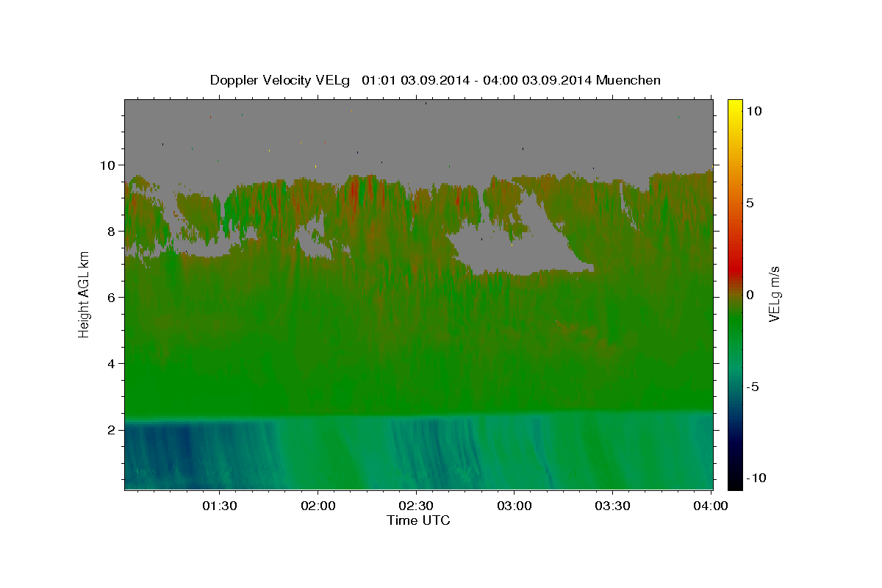The width and height of the screenshot is (882, 588).
Task: Click the 'VELg m/s' colorbar label
Action: [x=774, y=294]
